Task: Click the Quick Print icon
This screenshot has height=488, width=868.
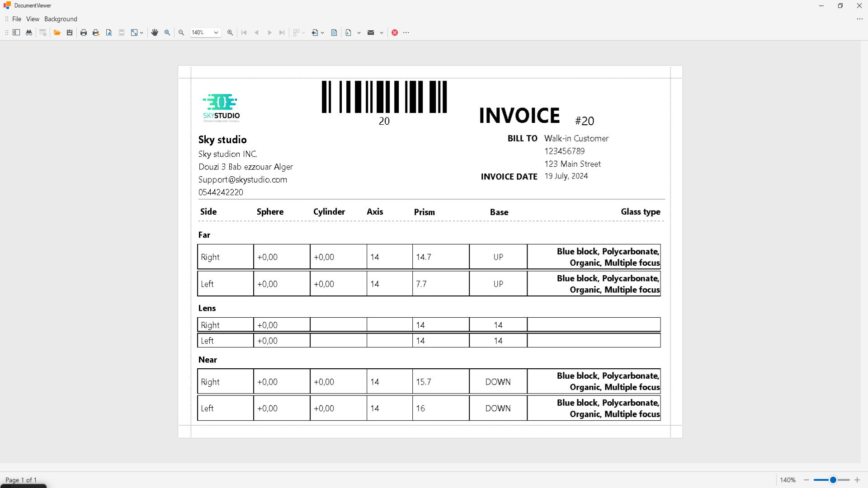Action: click(96, 33)
